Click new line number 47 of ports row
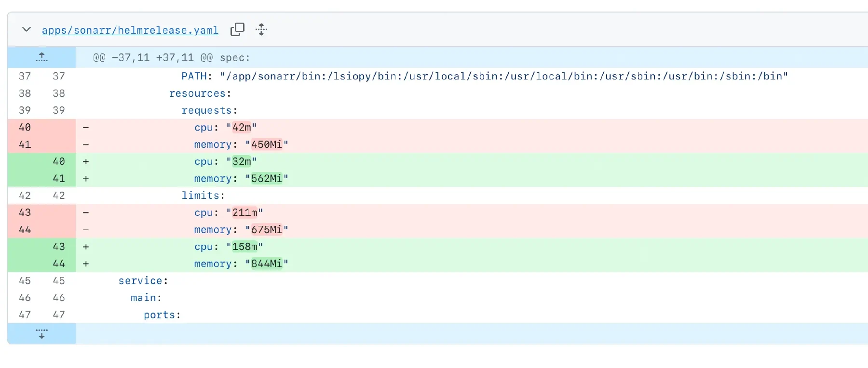This screenshot has width=868, height=368. [x=59, y=315]
